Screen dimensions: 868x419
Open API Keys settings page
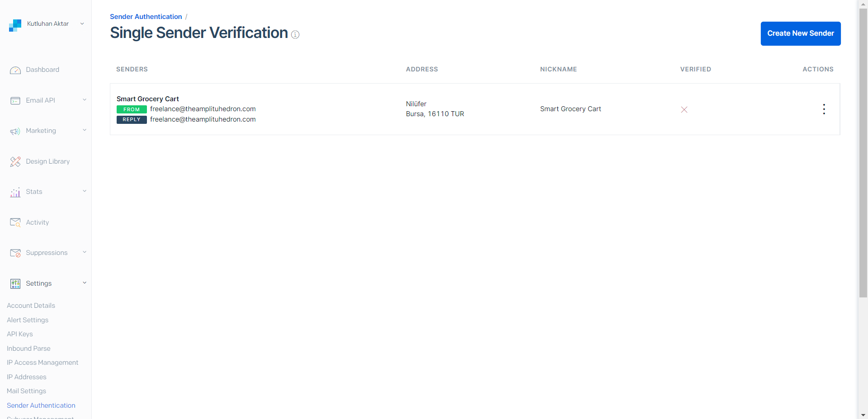coord(20,334)
